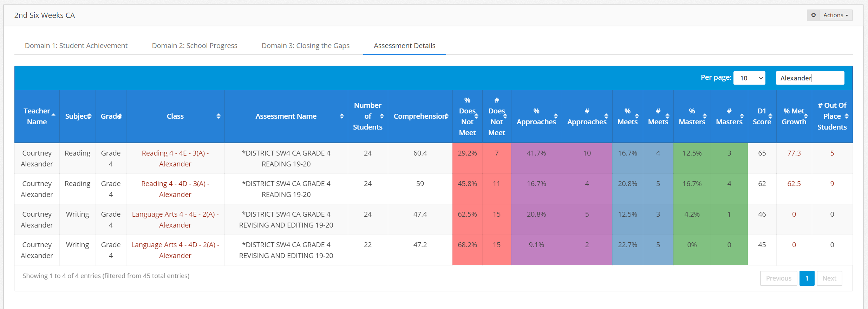Click the gear settings icon beside Actions
The image size is (868, 309).
click(813, 15)
